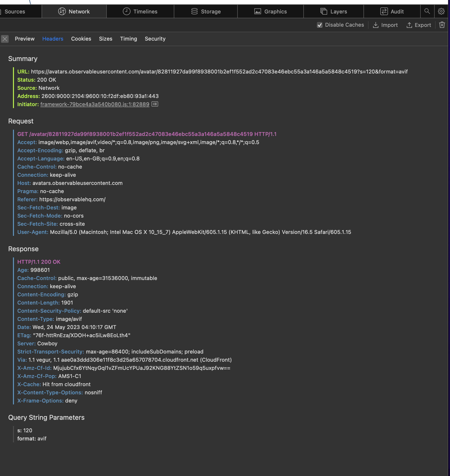This screenshot has height=476, width=450.
Task: Toggle the Disable Caches checkbox
Action: (319, 25)
